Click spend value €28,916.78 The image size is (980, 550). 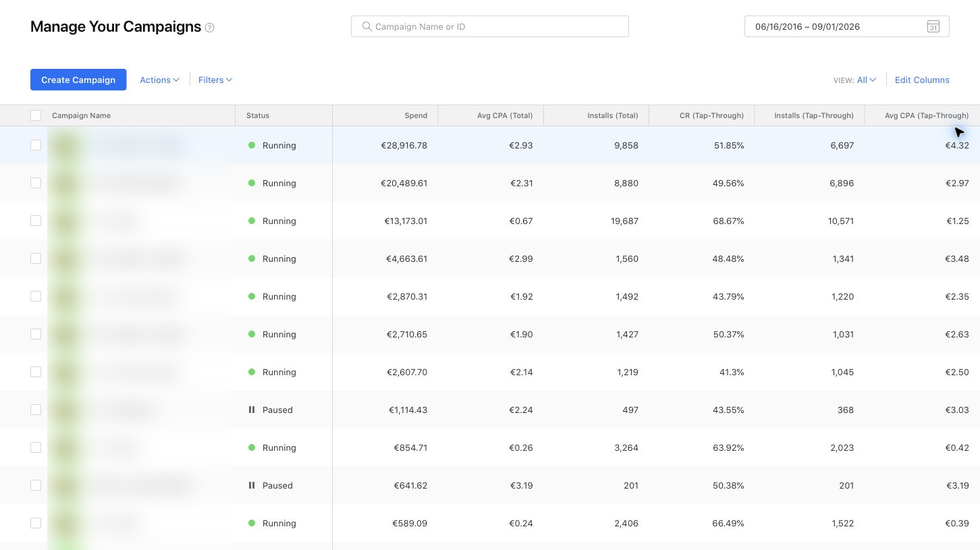tap(404, 145)
